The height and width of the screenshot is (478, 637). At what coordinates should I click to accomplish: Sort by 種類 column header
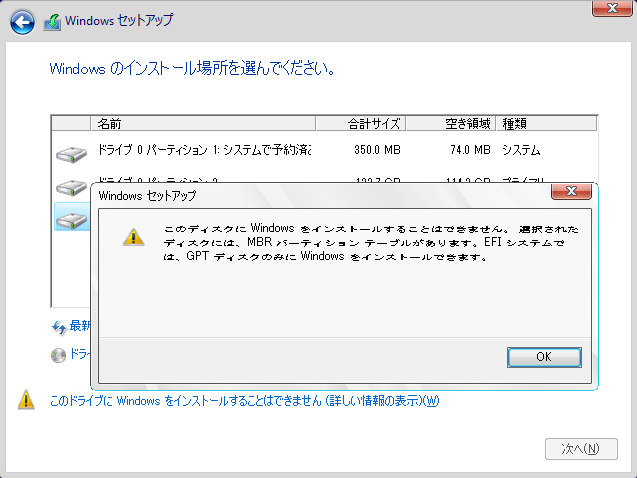point(546,123)
